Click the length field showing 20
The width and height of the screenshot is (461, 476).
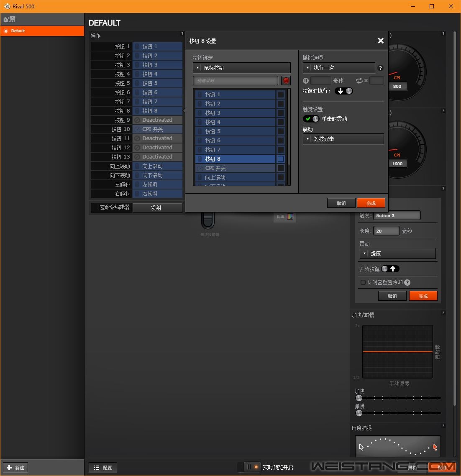tap(386, 231)
